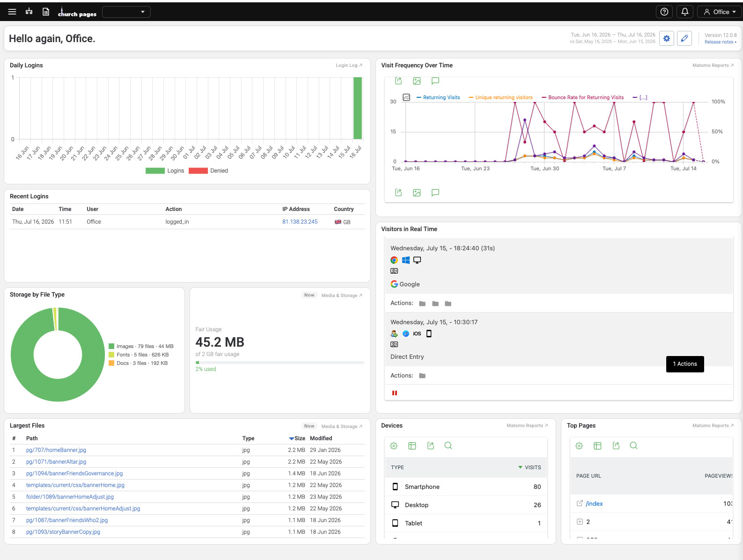Open the metrics picker icon beside legend
743x560 pixels.
406,97
